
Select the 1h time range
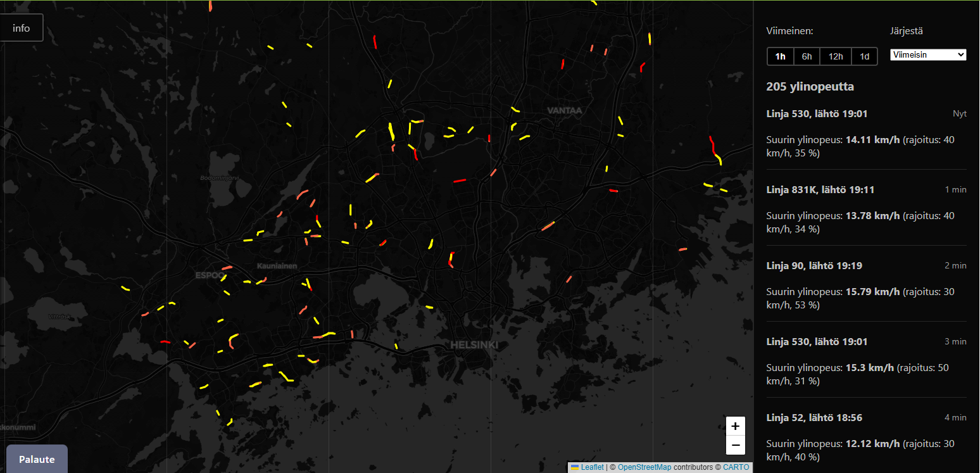pyautogui.click(x=781, y=56)
